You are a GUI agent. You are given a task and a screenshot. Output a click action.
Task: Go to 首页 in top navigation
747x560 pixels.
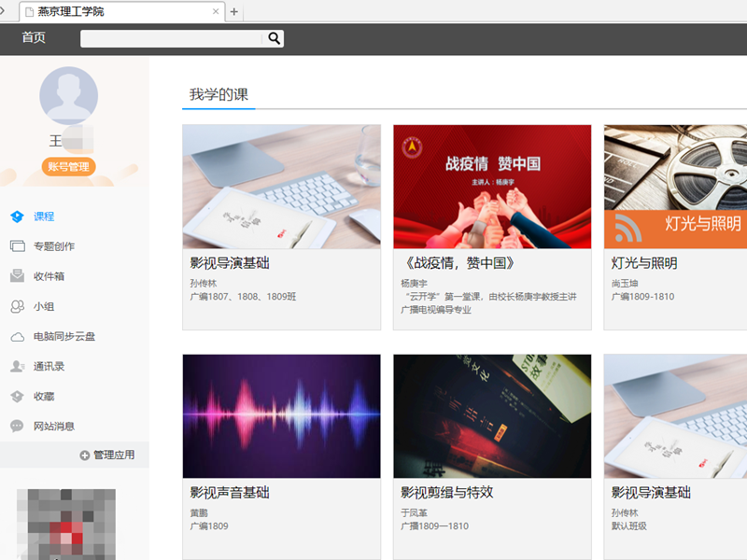coord(34,38)
